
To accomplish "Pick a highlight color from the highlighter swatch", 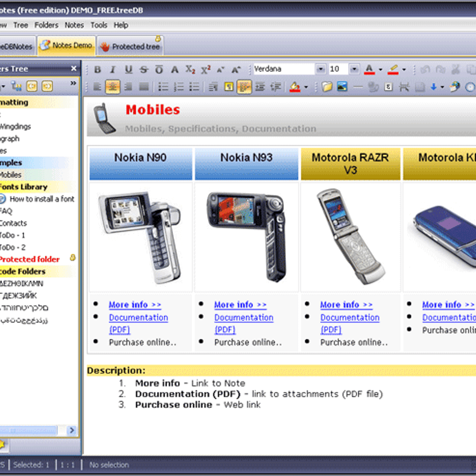I will tap(394, 69).
